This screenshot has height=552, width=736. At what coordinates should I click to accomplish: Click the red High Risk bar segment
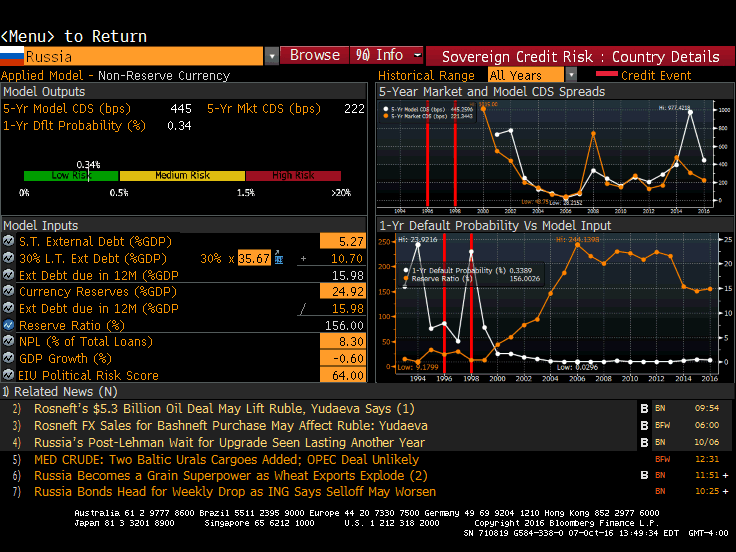click(x=293, y=176)
